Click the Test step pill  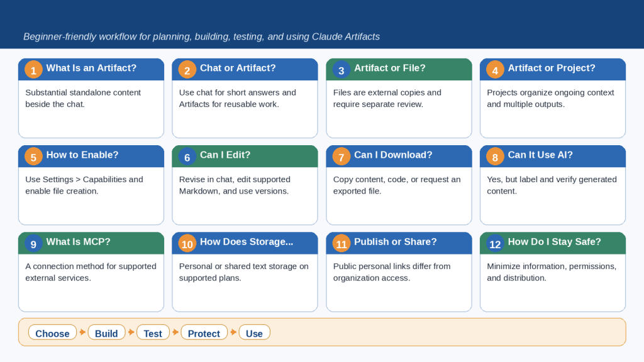click(x=153, y=332)
